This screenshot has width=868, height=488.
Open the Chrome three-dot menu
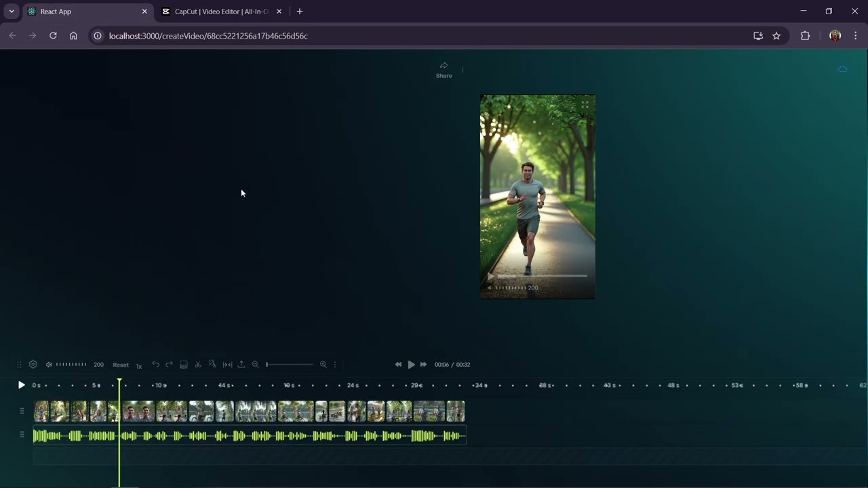856,36
